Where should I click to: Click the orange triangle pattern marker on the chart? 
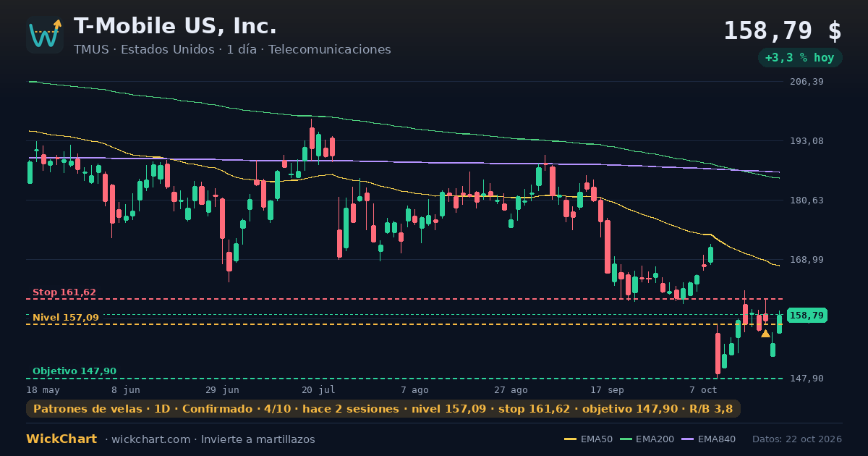tap(765, 334)
